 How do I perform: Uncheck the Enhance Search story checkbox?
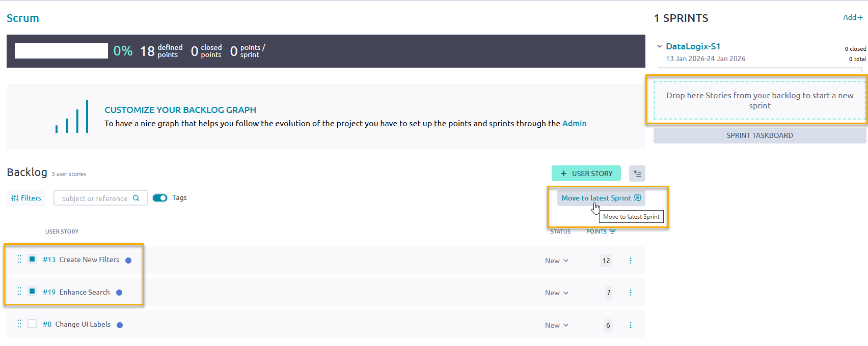pos(32,291)
